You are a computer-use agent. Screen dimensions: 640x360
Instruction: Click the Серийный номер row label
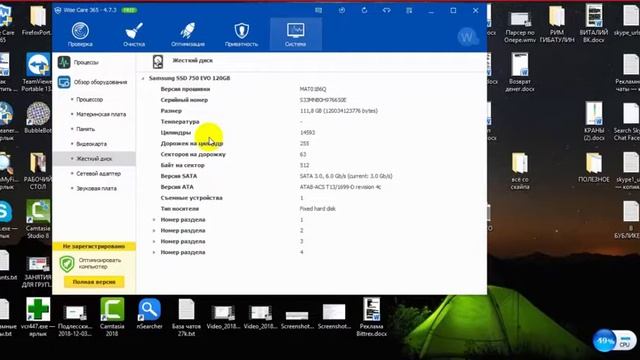click(x=184, y=100)
